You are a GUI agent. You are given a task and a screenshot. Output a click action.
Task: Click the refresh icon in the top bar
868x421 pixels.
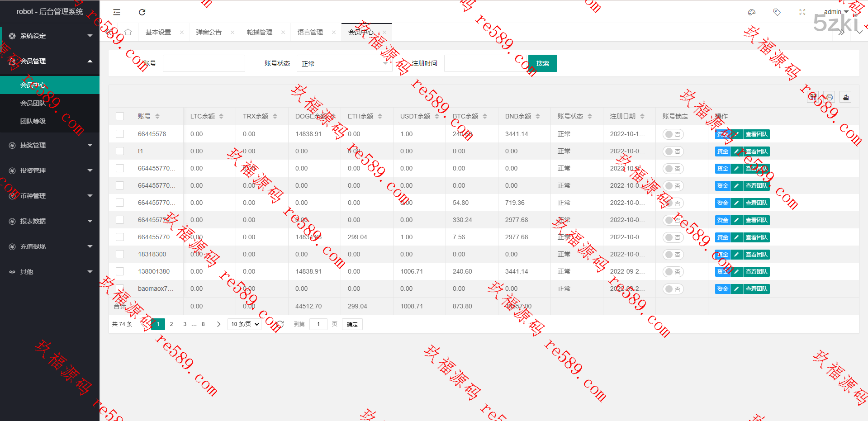tap(142, 12)
